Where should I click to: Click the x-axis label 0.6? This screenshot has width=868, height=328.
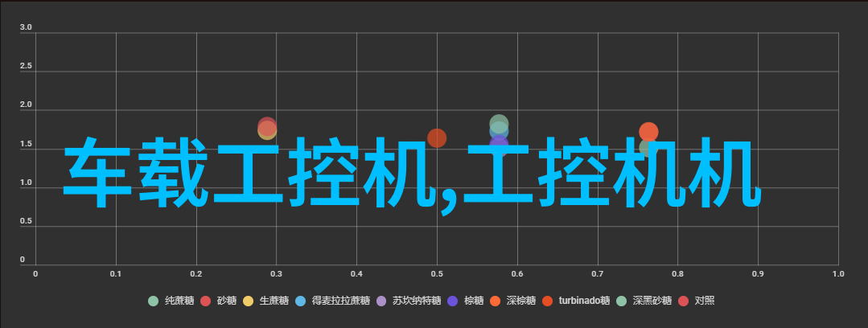pos(517,274)
